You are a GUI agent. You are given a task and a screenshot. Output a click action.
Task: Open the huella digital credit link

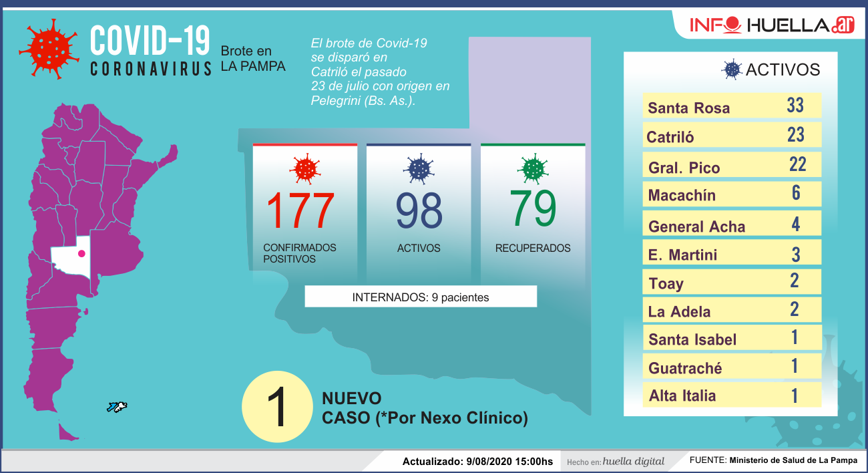coord(632,461)
